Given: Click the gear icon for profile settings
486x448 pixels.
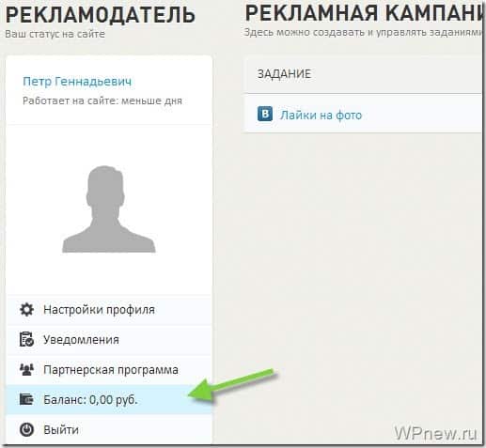Looking at the screenshot, I should (x=26, y=310).
